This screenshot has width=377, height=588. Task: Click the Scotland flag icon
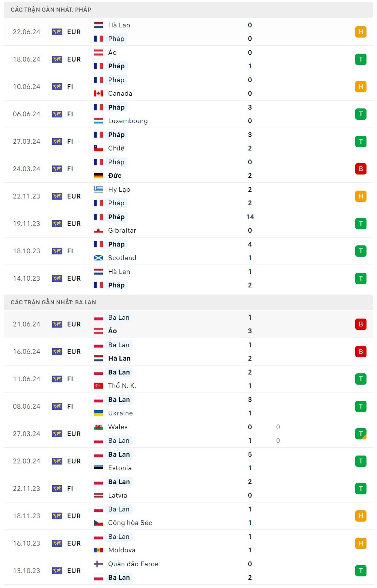(98, 258)
